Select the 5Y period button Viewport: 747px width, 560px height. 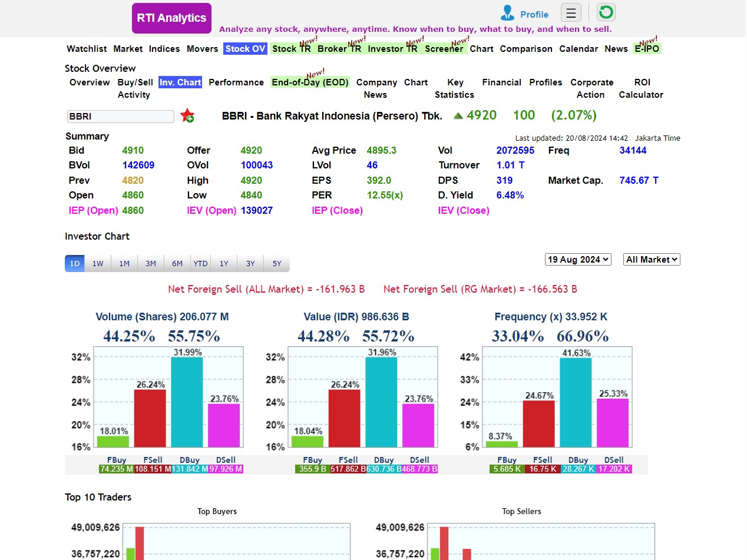(x=277, y=263)
